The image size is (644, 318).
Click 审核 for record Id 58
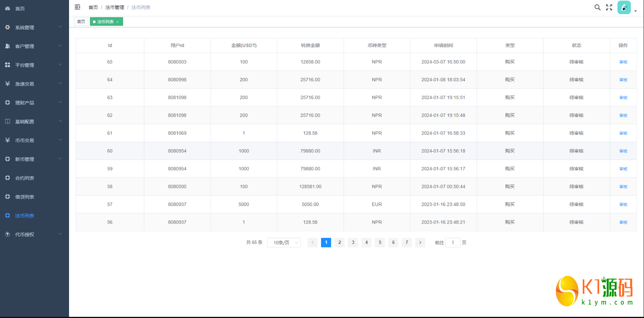point(623,187)
